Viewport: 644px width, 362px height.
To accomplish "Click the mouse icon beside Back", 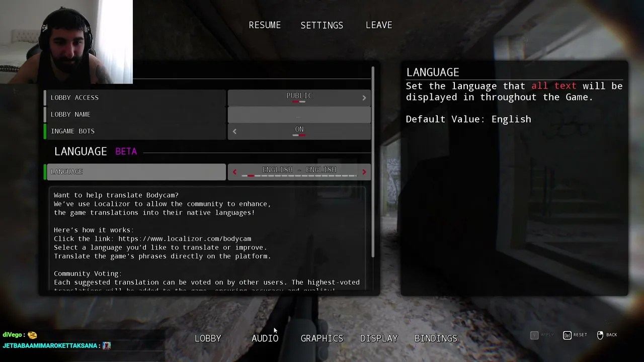I will click(x=600, y=335).
